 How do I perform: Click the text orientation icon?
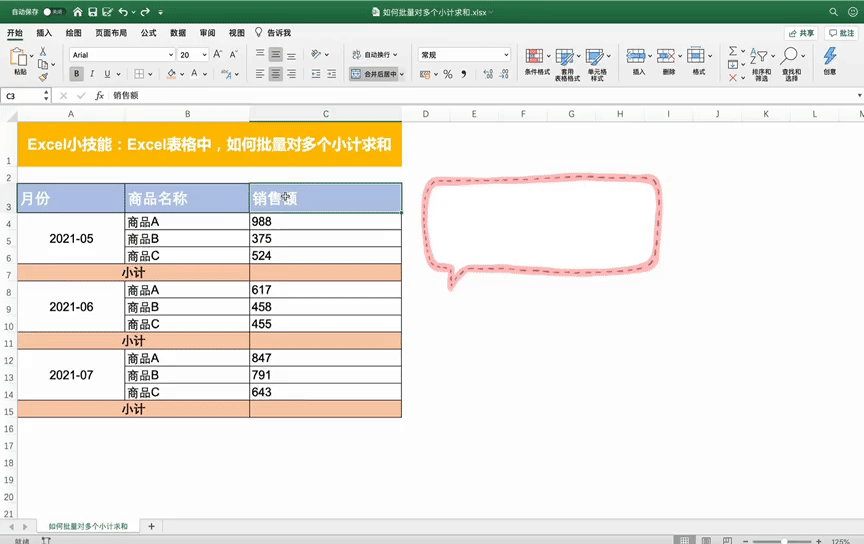316,54
